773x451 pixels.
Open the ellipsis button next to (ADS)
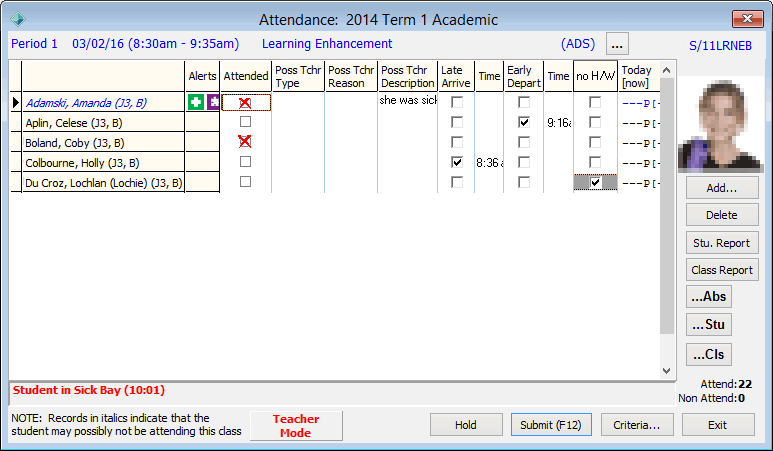click(617, 44)
